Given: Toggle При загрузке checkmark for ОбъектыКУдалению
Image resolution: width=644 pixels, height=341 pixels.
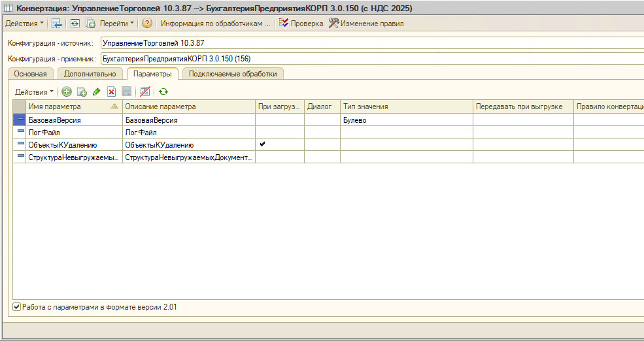Looking at the screenshot, I should pyautogui.click(x=263, y=144).
